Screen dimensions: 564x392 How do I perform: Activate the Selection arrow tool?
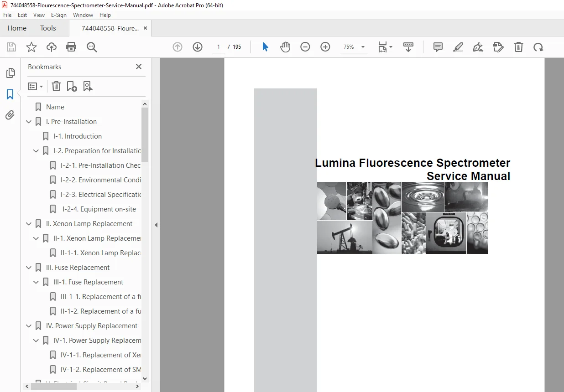[x=265, y=47]
